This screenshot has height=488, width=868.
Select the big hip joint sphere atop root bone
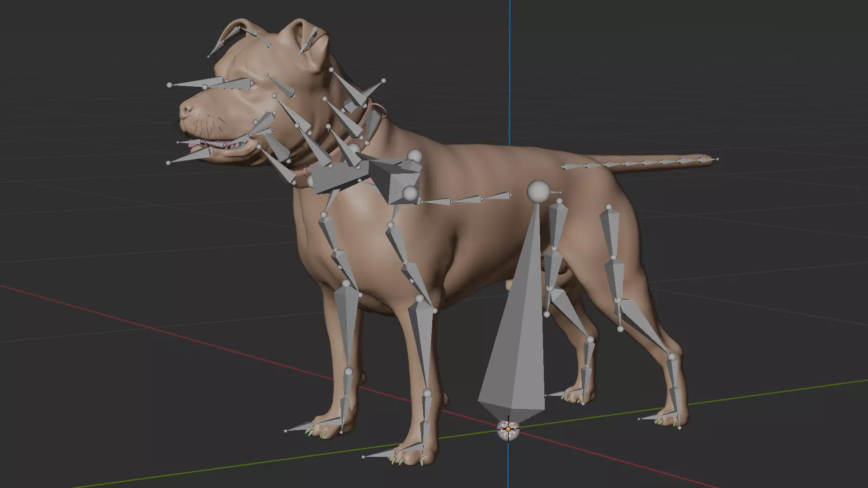(x=538, y=192)
